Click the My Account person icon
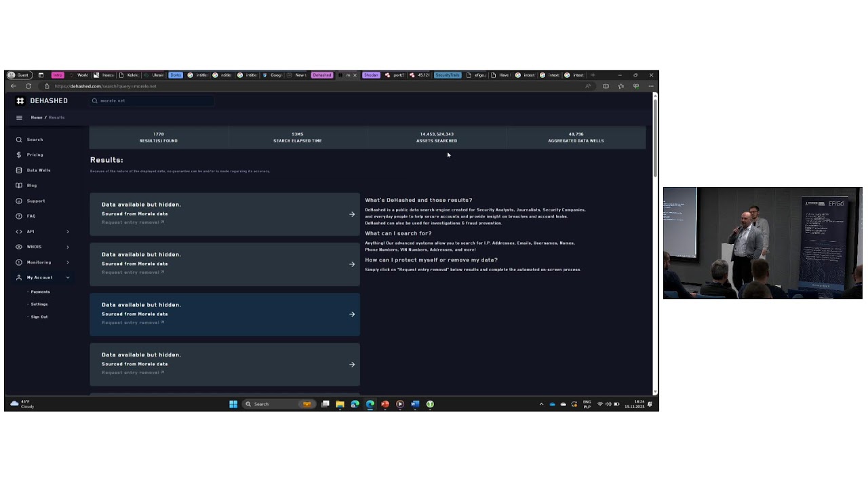 tap(19, 277)
